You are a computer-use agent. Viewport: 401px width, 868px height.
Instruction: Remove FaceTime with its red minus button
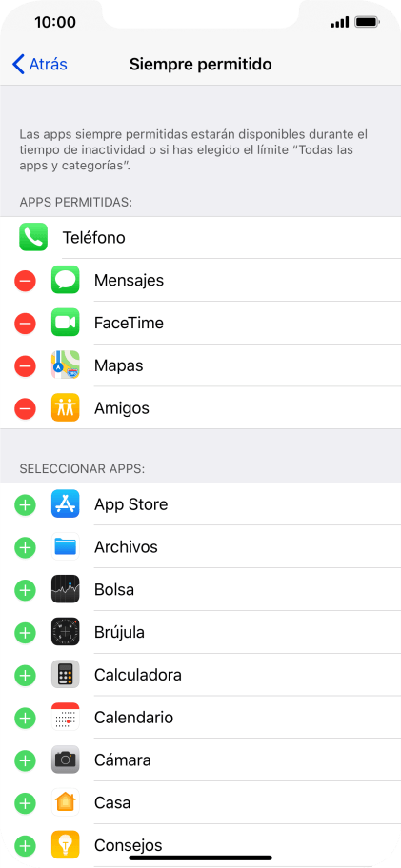coord(25,324)
